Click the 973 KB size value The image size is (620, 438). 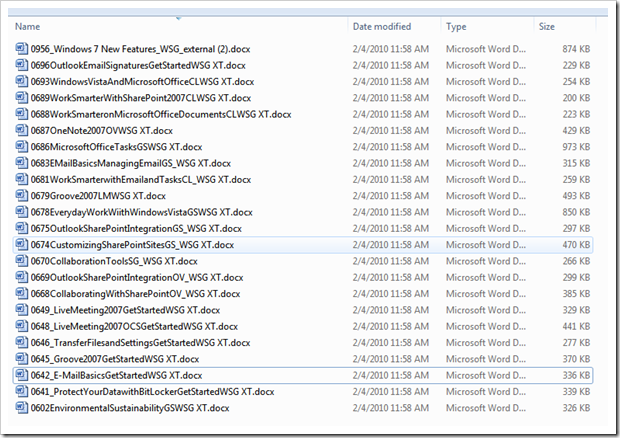(x=576, y=147)
